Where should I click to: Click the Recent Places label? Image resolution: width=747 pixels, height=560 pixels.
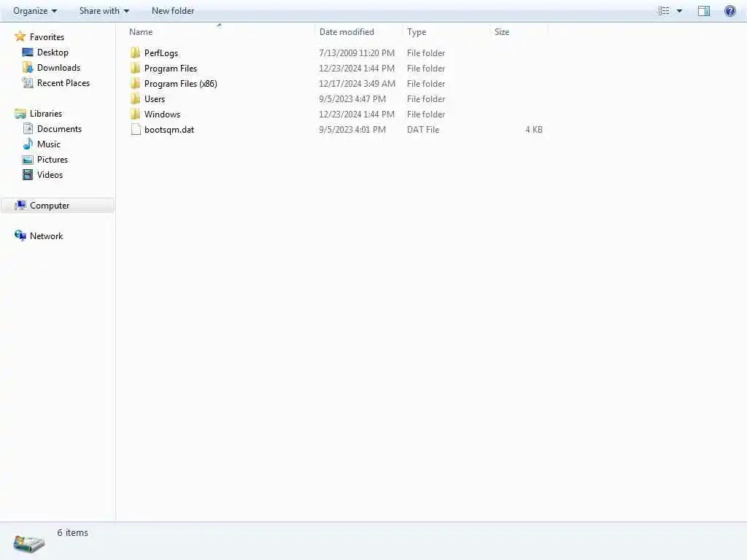coord(63,83)
